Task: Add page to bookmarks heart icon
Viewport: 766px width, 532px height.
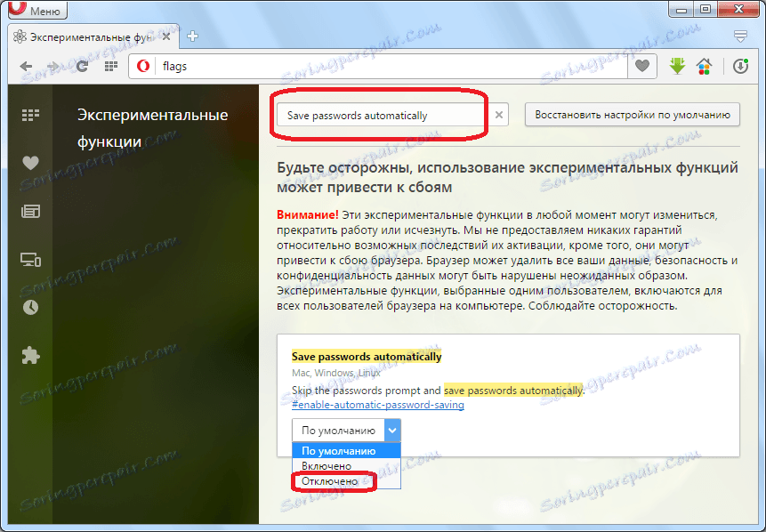Action: (x=642, y=66)
